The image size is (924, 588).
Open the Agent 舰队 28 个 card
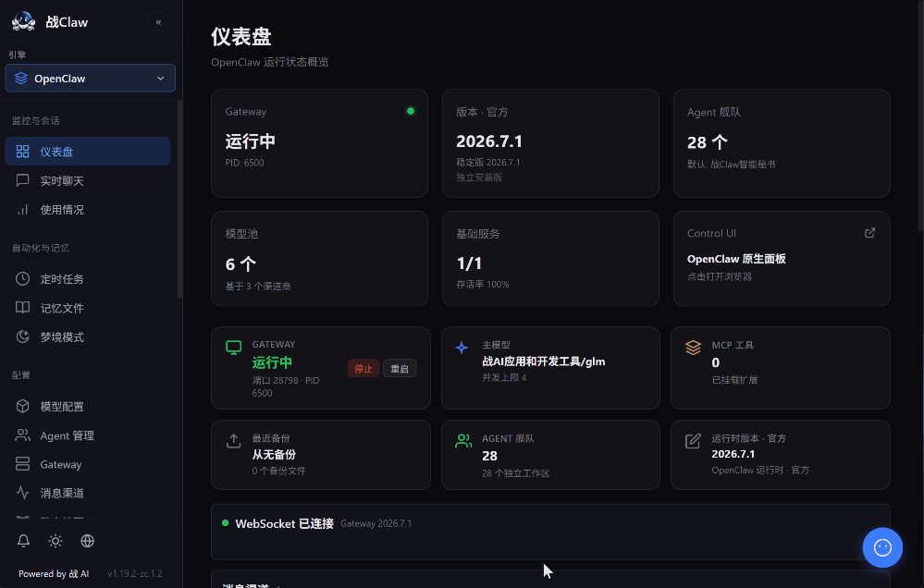782,143
